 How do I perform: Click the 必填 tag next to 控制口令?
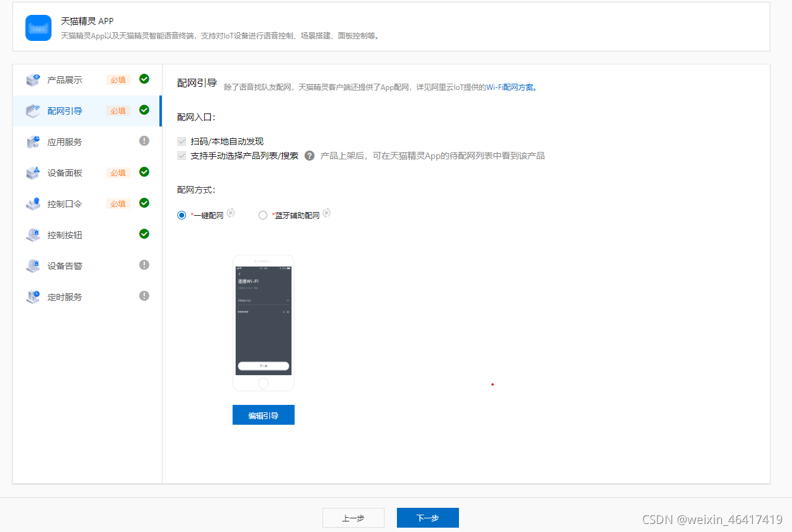click(118, 204)
